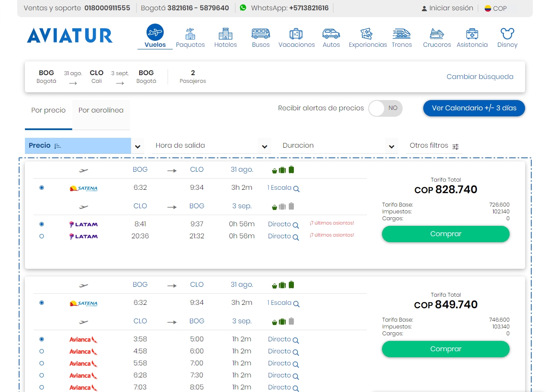
Task: Open the Otros filtros panel
Action: [434, 146]
